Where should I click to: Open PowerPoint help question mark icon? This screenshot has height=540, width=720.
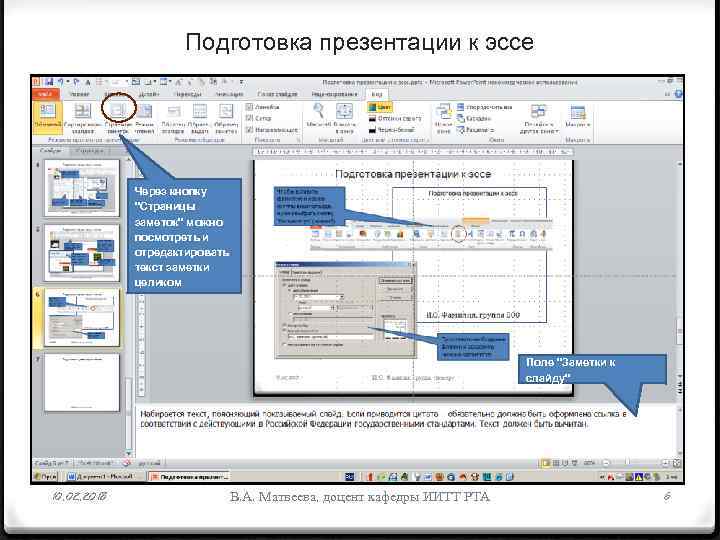678,94
